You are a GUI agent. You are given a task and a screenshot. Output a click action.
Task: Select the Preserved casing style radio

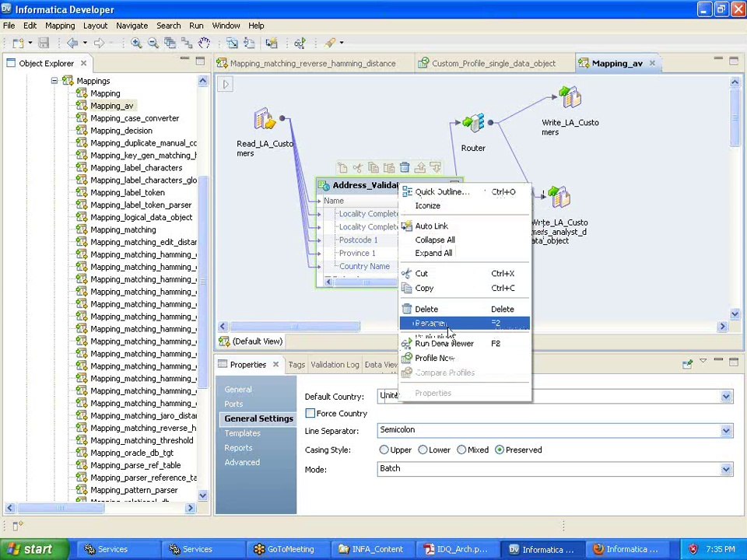(500, 450)
